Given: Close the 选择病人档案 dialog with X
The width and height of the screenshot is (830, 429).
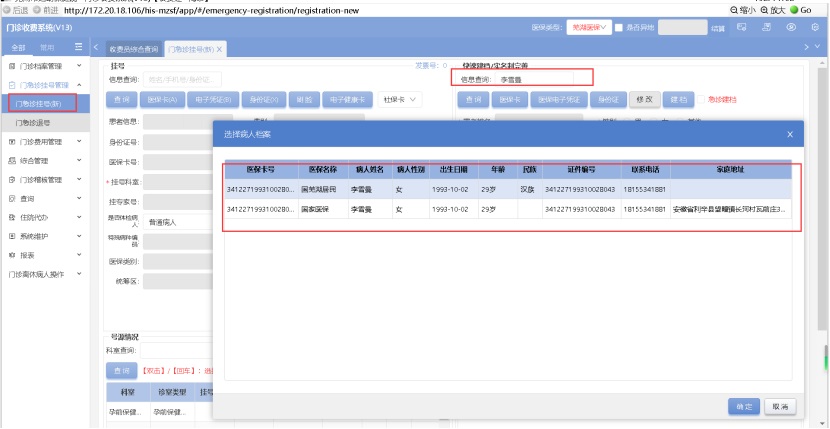Looking at the screenshot, I should point(790,135).
